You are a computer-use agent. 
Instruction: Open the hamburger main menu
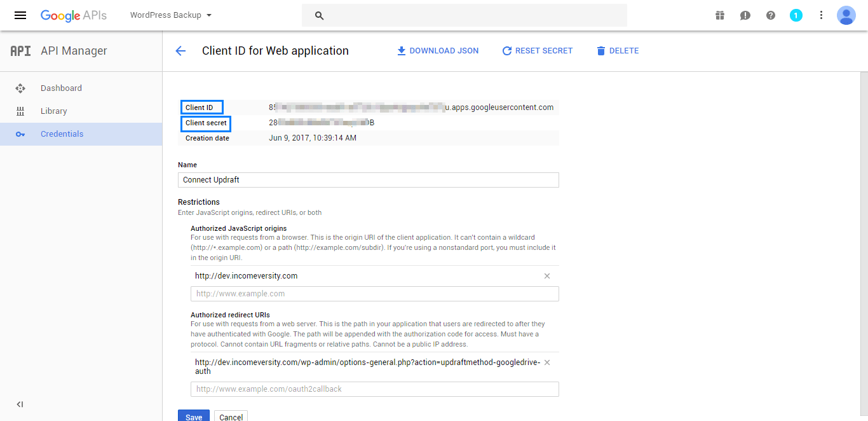(20, 15)
